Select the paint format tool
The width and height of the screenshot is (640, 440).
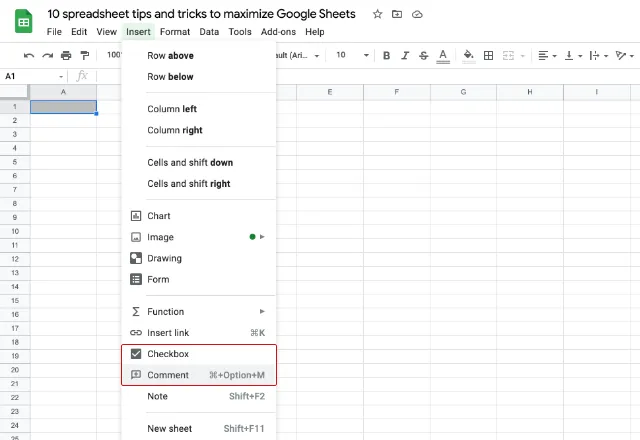pyautogui.click(x=85, y=55)
